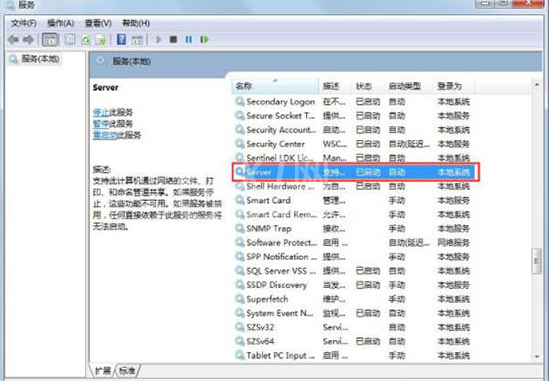549x381 pixels.
Task: Click the services list vertical scrollbar thumb
Action: tap(536, 261)
